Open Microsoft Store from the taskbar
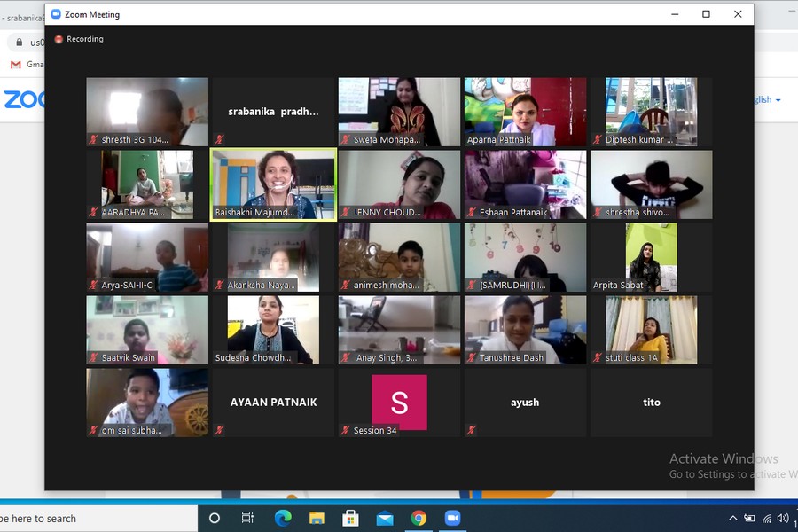Image resolution: width=798 pixels, height=532 pixels. click(x=350, y=518)
